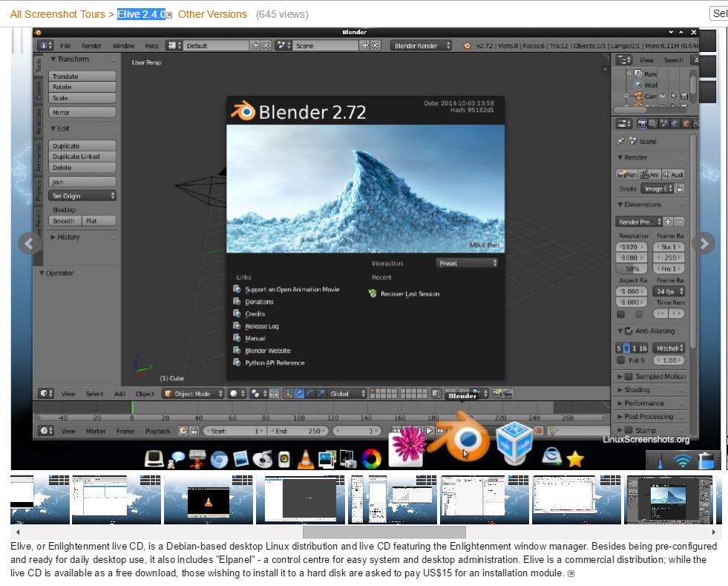The height and width of the screenshot is (586, 728).
Task: Click the Wi-Fi icon in system tray
Action: (682, 460)
